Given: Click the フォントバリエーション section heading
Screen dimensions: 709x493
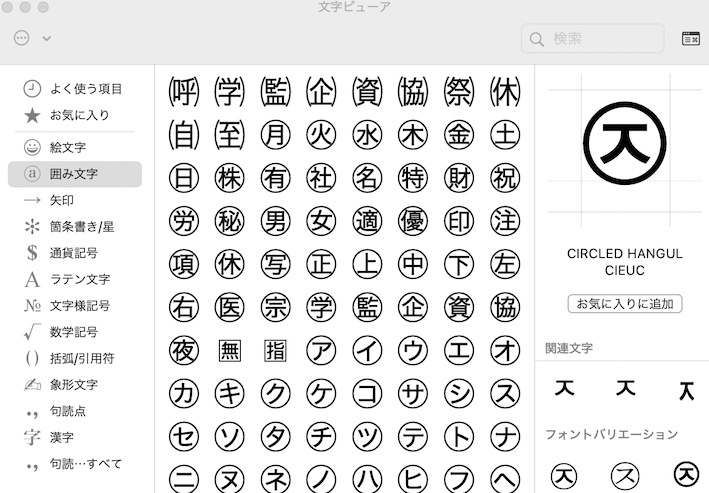Looking at the screenshot, I should click(611, 434).
